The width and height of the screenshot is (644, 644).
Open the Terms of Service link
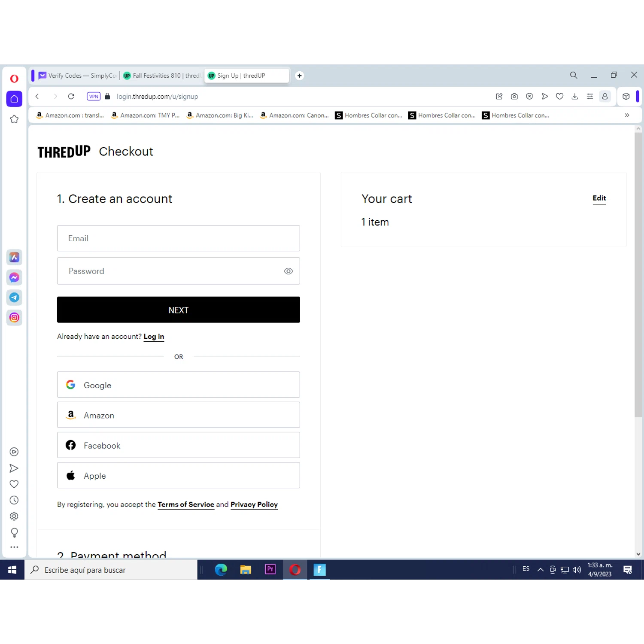[x=186, y=504]
